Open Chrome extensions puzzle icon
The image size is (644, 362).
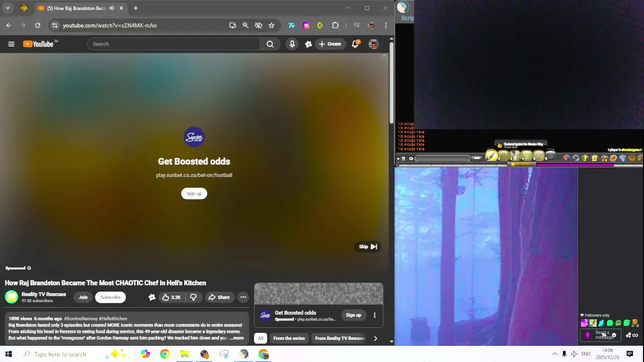[x=335, y=26]
